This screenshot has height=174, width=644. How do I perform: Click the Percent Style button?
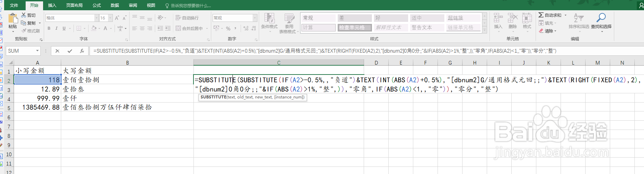228,28
